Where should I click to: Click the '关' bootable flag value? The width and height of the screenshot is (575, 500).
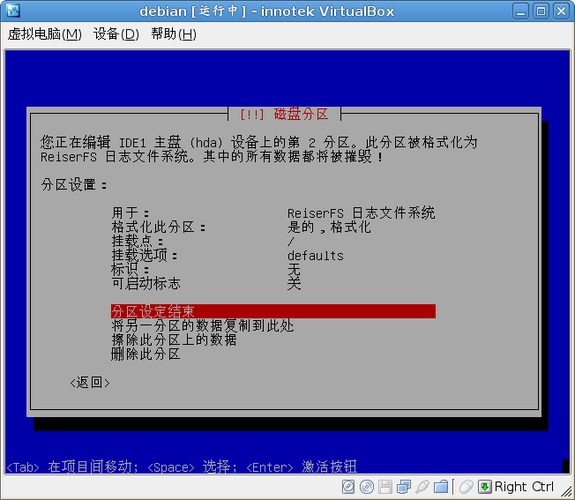[294, 284]
